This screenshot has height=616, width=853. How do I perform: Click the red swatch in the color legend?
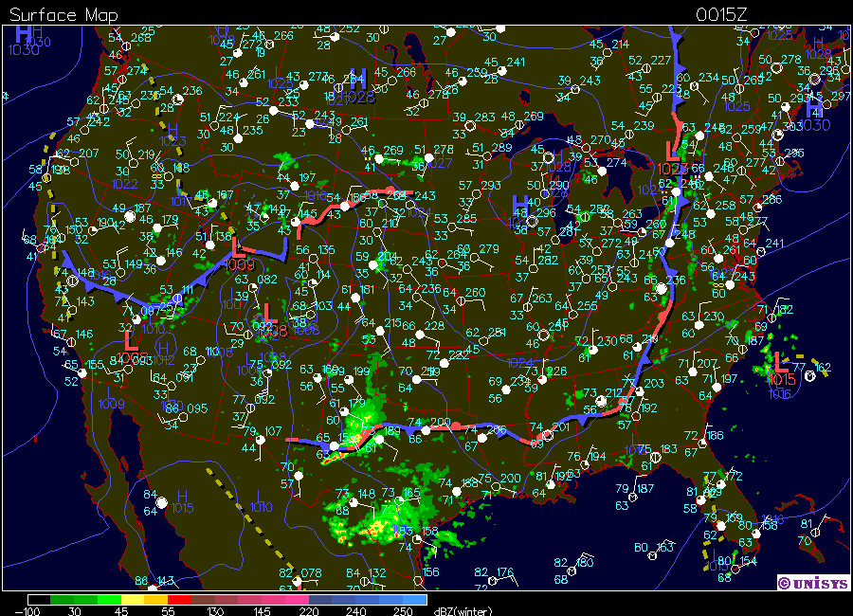(x=180, y=600)
